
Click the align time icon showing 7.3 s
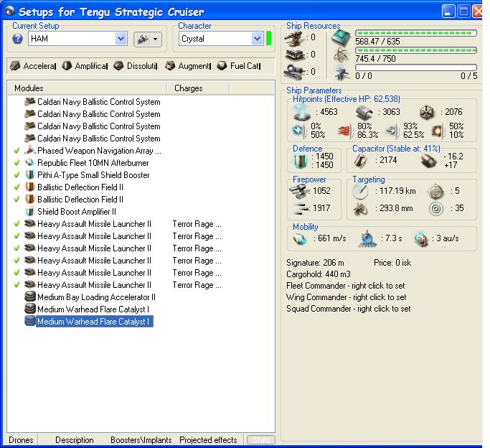pos(367,239)
